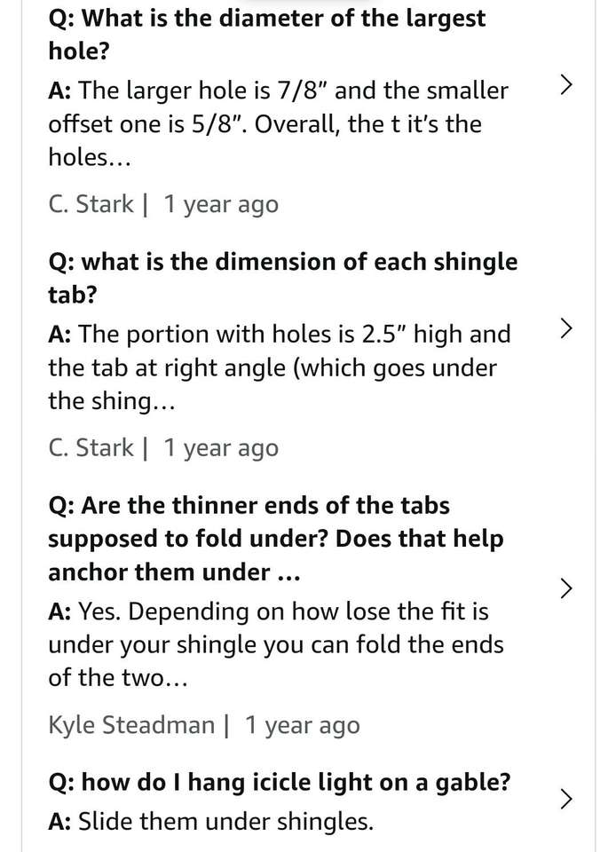Expand the shingle tab dimension answer chevron
616x852 pixels.
567,330
